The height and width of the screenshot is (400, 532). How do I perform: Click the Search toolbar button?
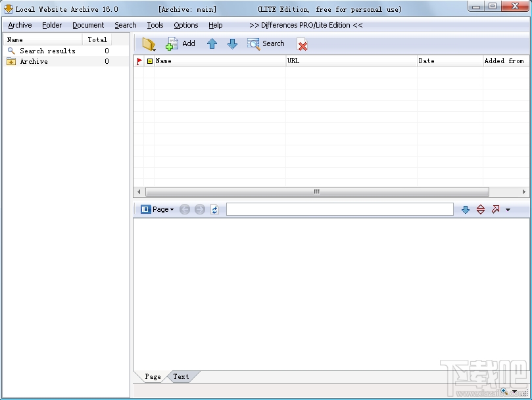coord(266,44)
